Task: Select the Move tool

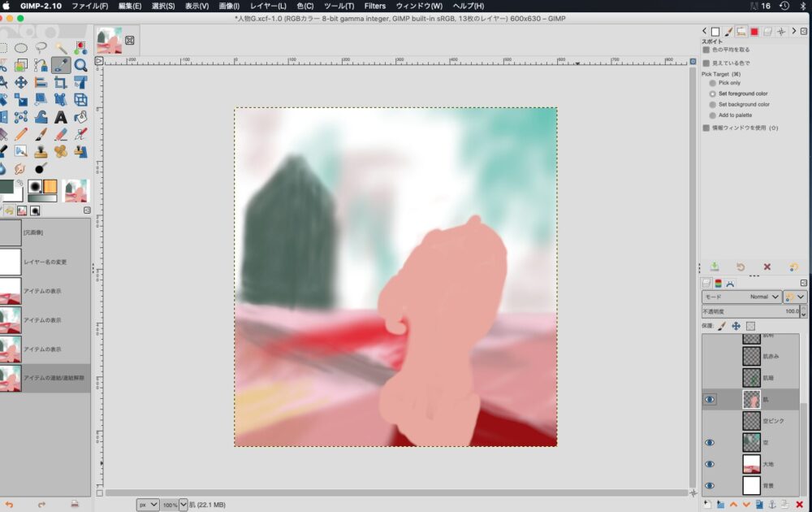Action: pyautogui.click(x=20, y=83)
